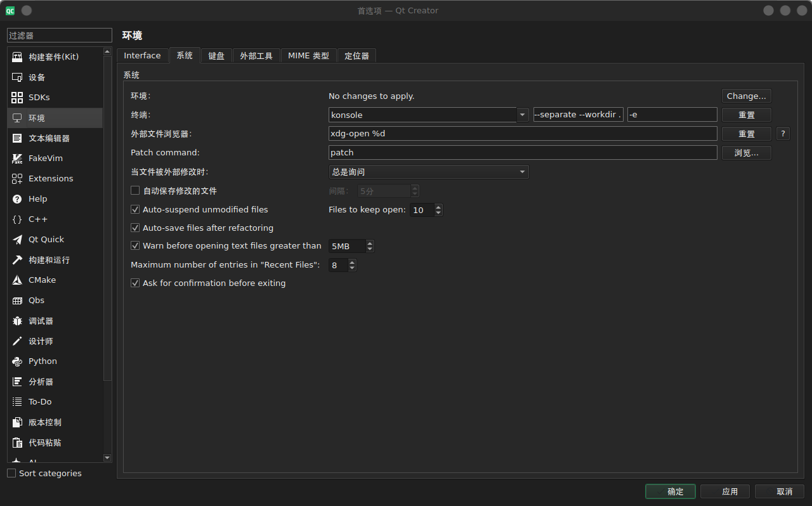Open the 调试器 debugger bug icon
The width and height of the screenshot is (812, 506).
[x=17, y=321]
